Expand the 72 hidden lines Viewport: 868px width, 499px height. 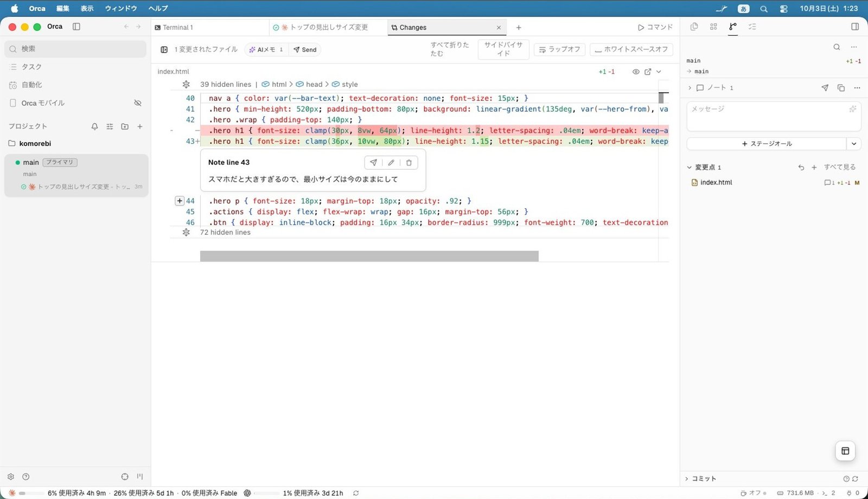186,233
